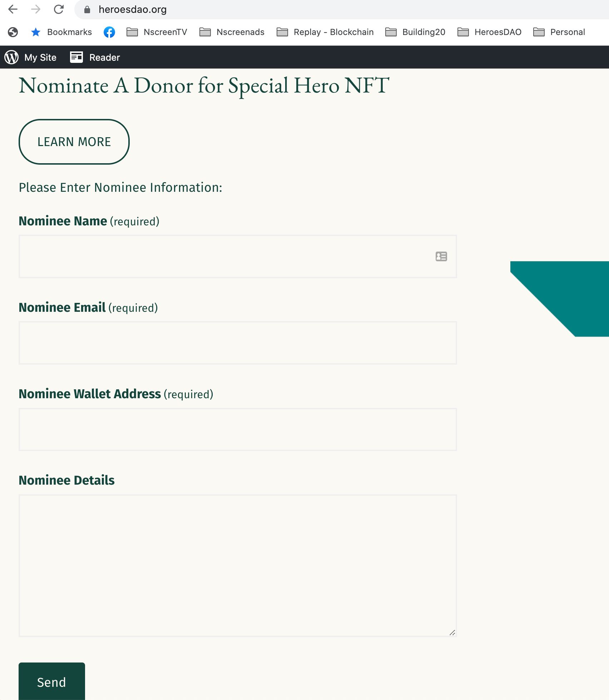Click the Nominee Name text field
Viewport: 609px width, 700px height.
pyautogui.click(x=238, y=256)
